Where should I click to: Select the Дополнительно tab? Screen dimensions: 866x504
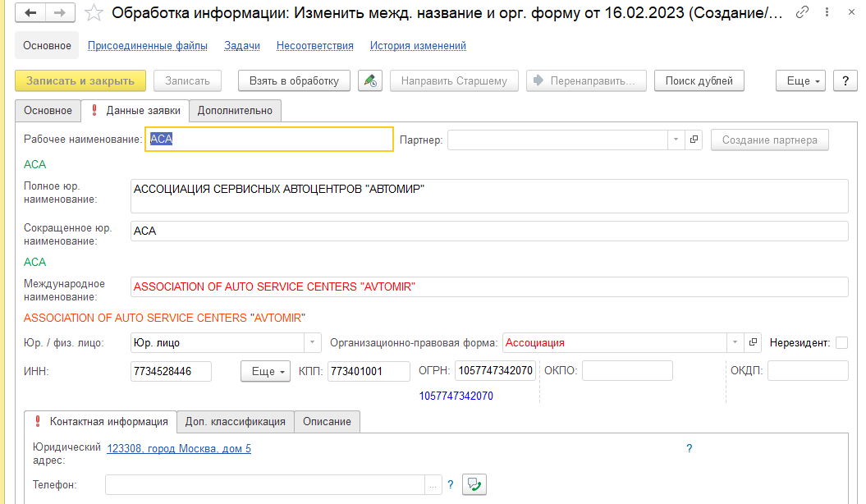(235, 111)
